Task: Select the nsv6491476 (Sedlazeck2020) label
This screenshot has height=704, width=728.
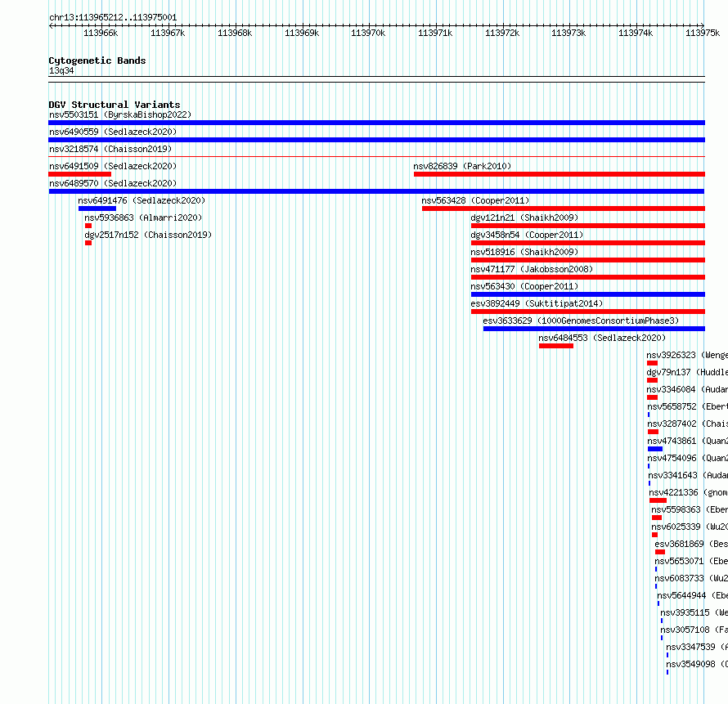Action: pos(142,200)
